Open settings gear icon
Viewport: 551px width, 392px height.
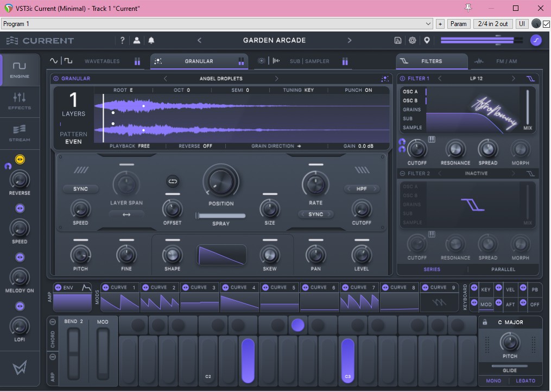(412, 40)
